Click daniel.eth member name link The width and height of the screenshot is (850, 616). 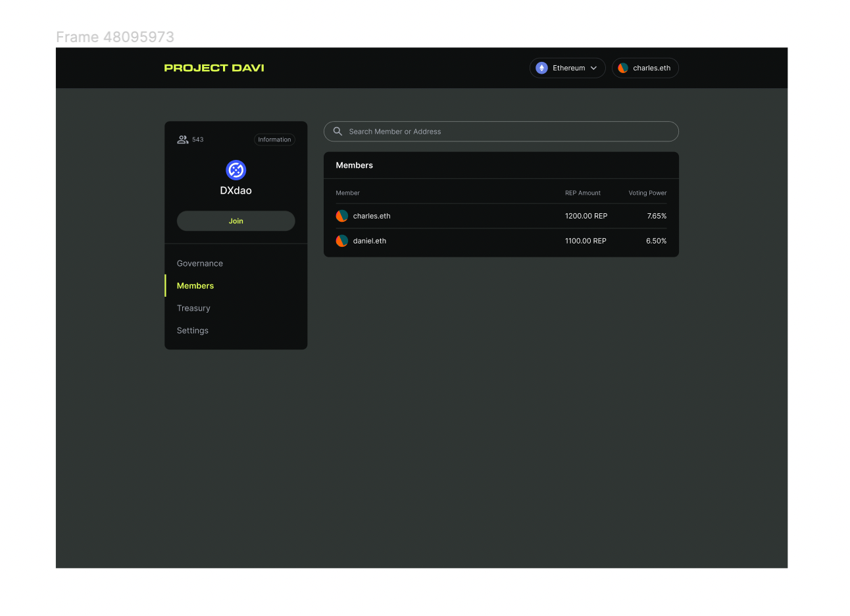click(x=370, y=240)
